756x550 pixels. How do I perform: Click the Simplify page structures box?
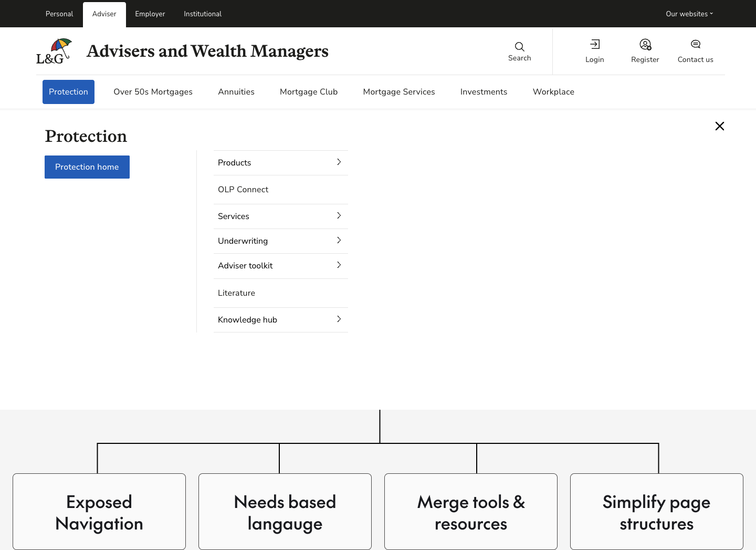pyautogui.click(x=657, y=512)
